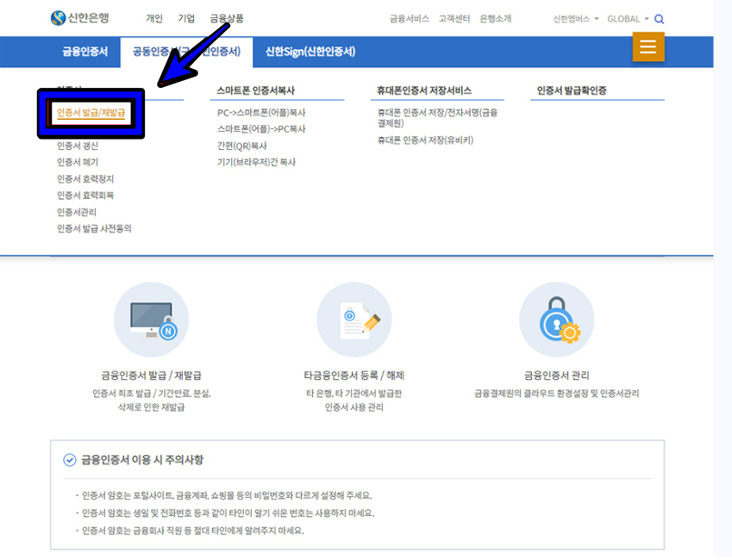Screen dimensions: 732x560
Task: Click the 기기(브라우저)간 복사 link
Action: [256, 162]
